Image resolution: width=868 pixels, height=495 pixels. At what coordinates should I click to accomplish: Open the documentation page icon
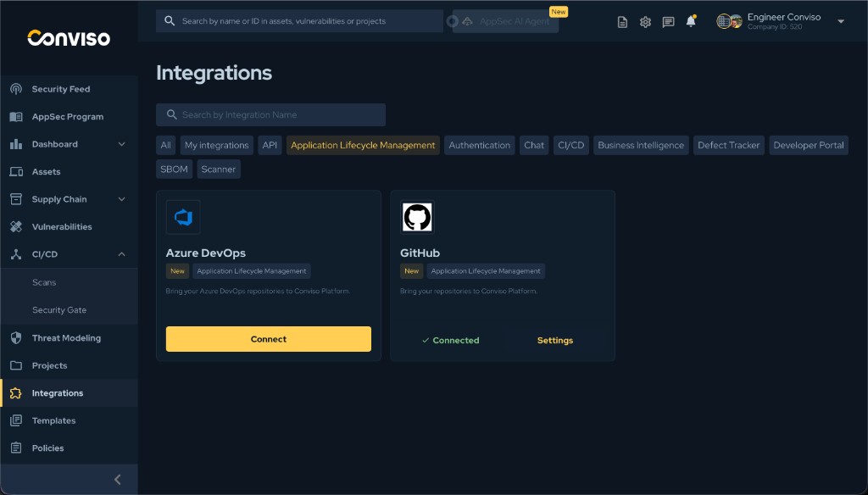622,21
